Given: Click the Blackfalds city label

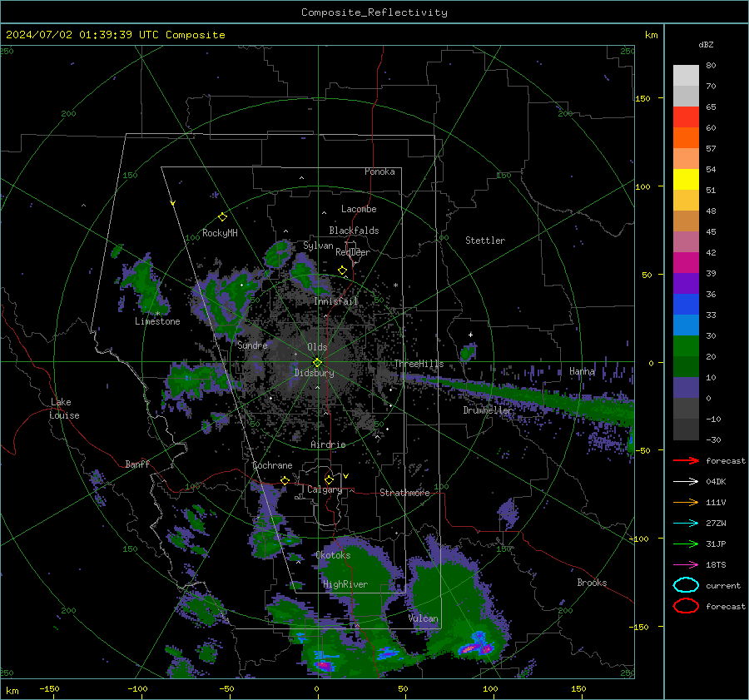Looking at the screenshot, I should pyautogui.click(x=354, y=231).
